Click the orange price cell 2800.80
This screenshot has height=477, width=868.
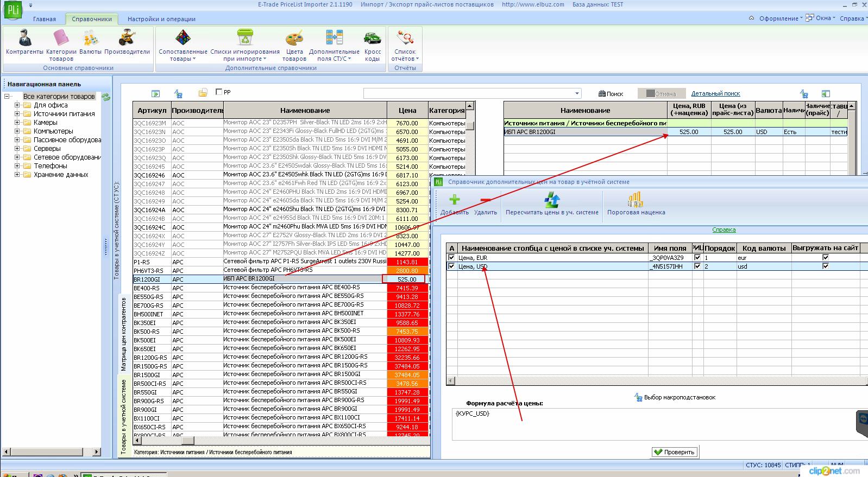(407, 271)
